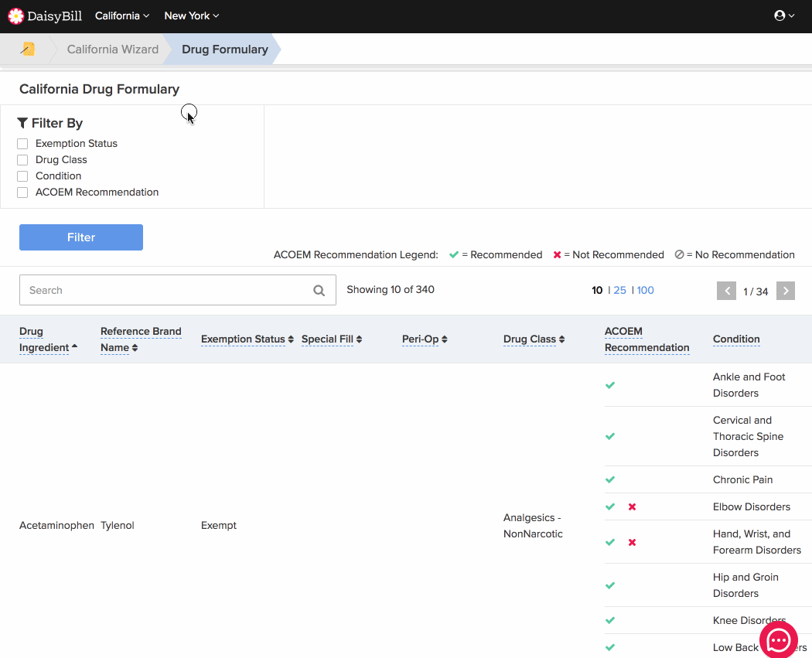Click the red Not Recommended legend X
The width and height of the screenshot is (812, 658).
tap(558, 254)
